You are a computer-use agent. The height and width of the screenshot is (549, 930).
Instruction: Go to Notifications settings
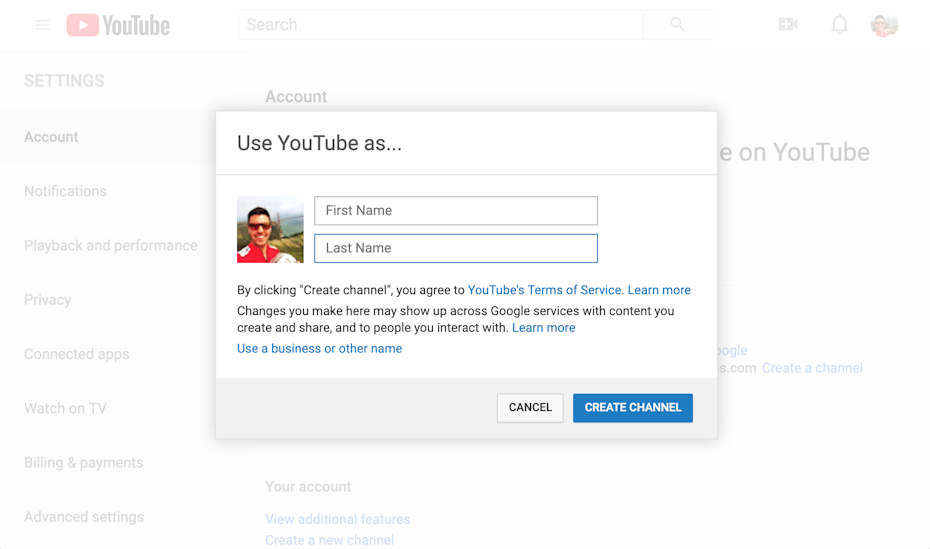click(x=65, y=191)
